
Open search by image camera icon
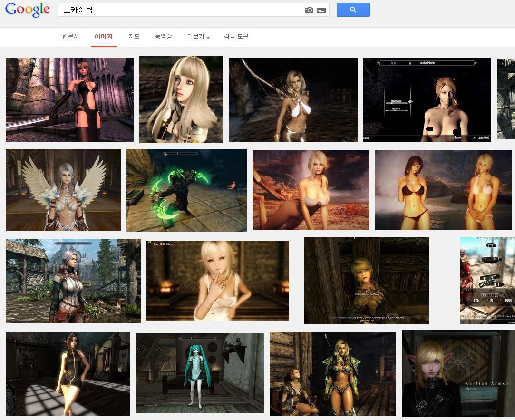[x=309, y=10]
